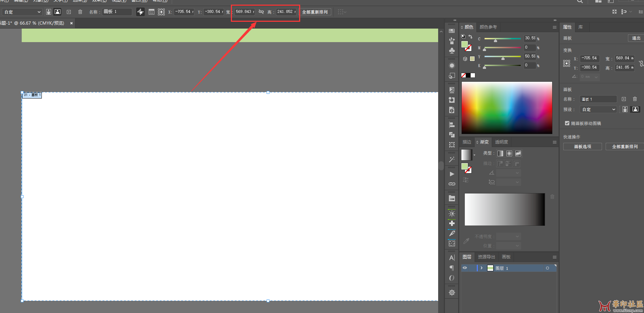
Task: Select freeform gradient type button
Action: [518, 153]
